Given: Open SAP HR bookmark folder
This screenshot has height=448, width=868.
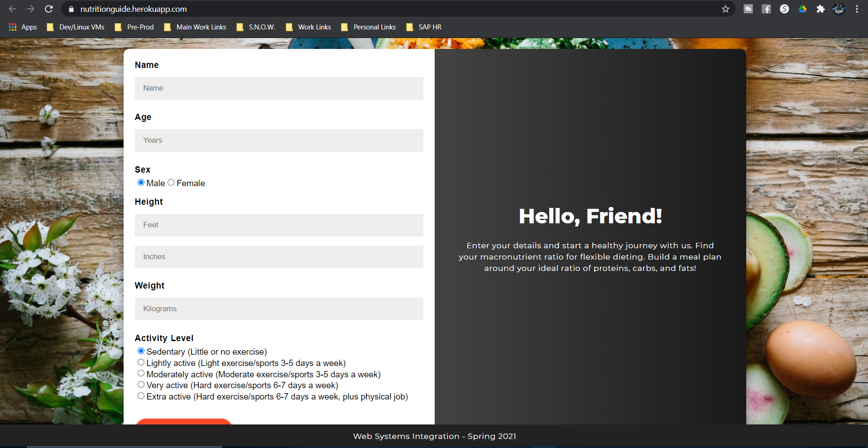Looking at the screenshot, I should click(424, 27).
